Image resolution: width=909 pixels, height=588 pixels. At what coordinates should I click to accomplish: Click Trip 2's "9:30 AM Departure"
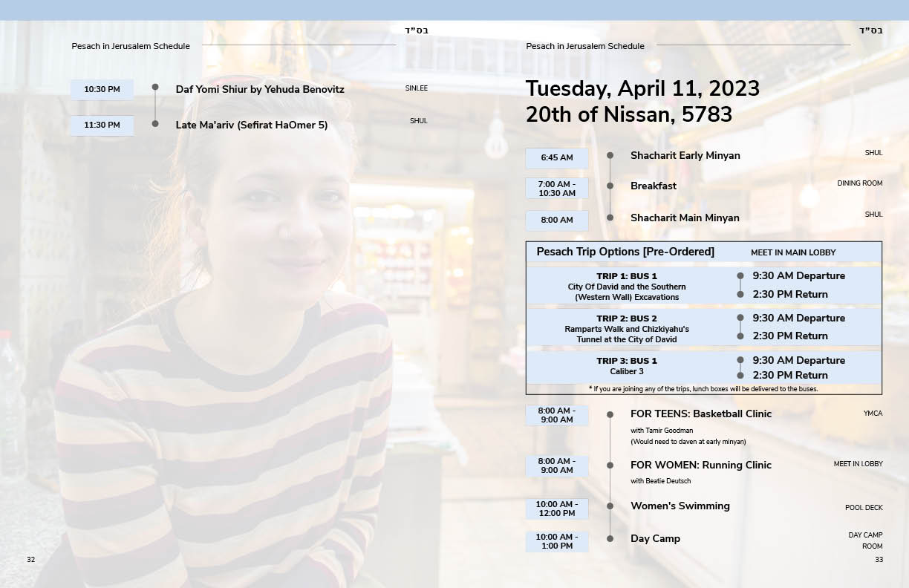click(x=799, y=318)
